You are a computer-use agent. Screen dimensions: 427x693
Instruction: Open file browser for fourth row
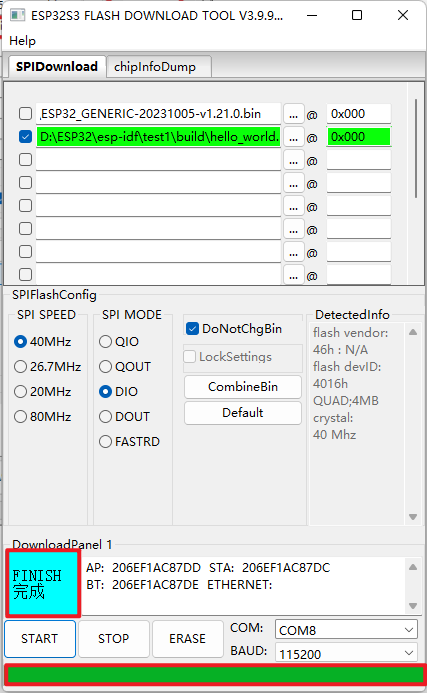click(x=294, y=183)
